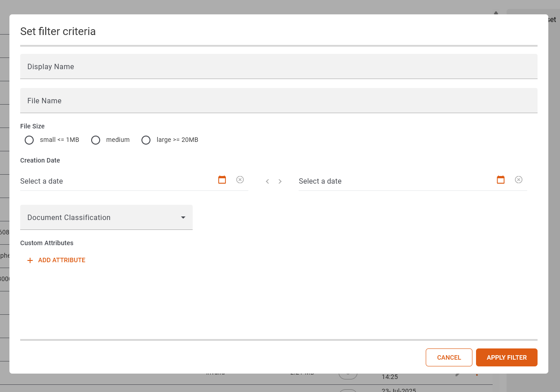Pick the large >= 20MB file size option
The image size is (560, 392).
146,140
